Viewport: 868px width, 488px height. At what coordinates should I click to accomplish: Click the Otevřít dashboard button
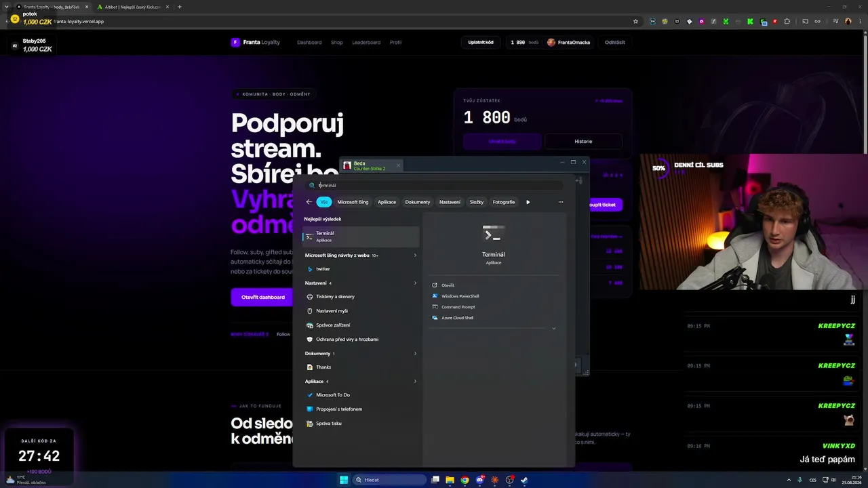(x=263, y=297)
